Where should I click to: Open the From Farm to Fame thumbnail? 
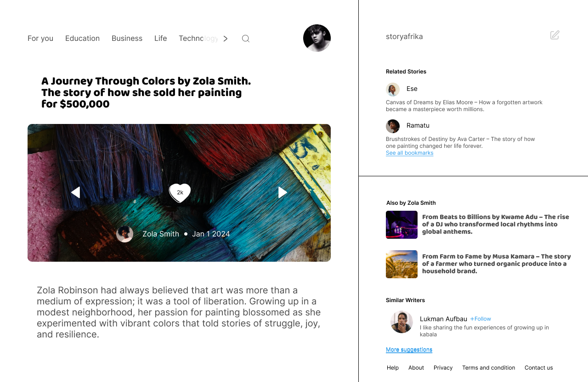pyautogui.click(x=401, y=264)
